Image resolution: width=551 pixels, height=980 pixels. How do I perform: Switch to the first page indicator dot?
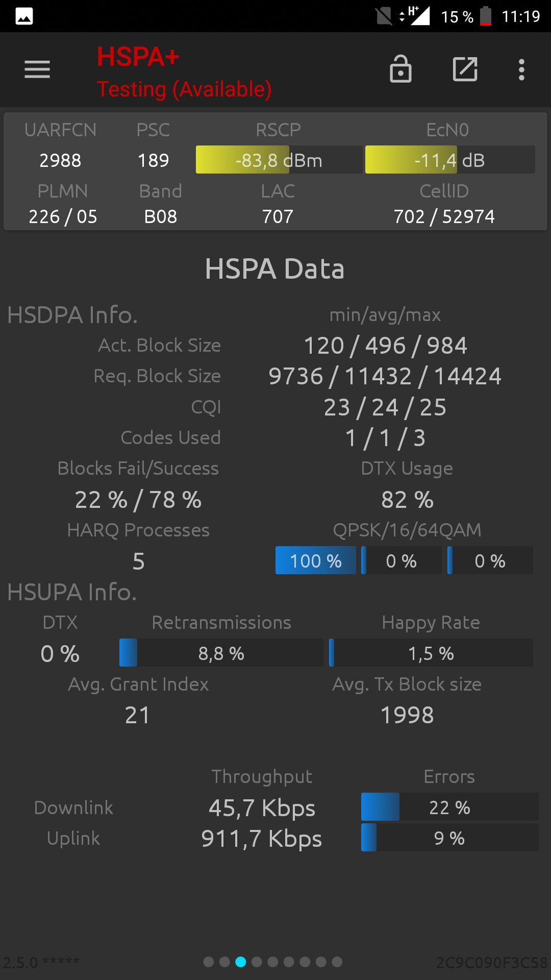[x=208, y=962]
